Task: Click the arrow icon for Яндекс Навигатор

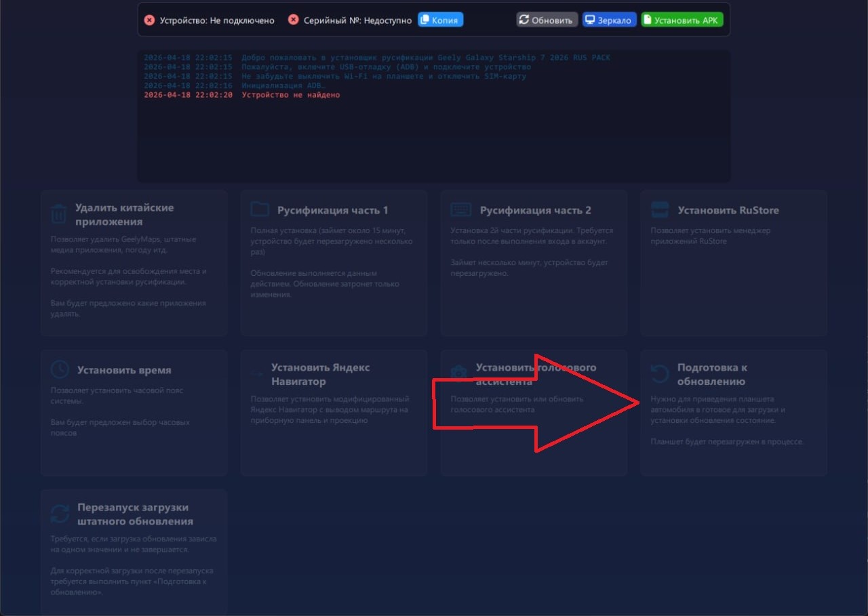Action: (257, 374)
